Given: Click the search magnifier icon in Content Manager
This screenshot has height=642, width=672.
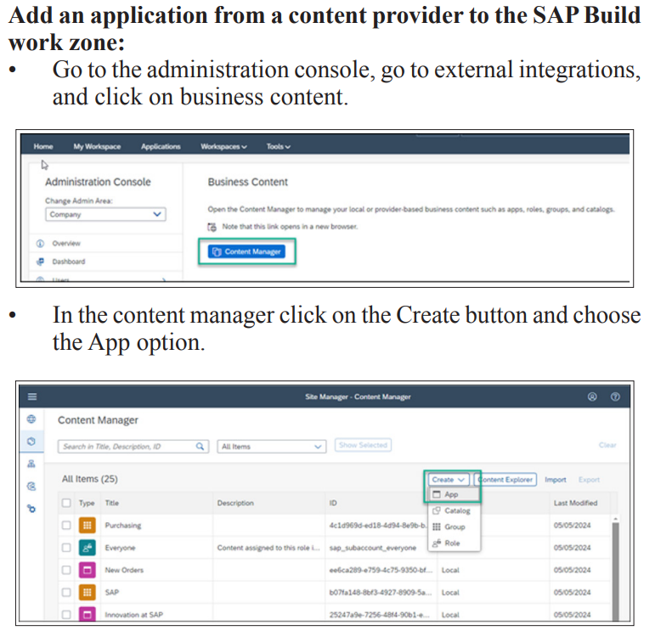Looking at the screenshot, I should coord(200,447).
